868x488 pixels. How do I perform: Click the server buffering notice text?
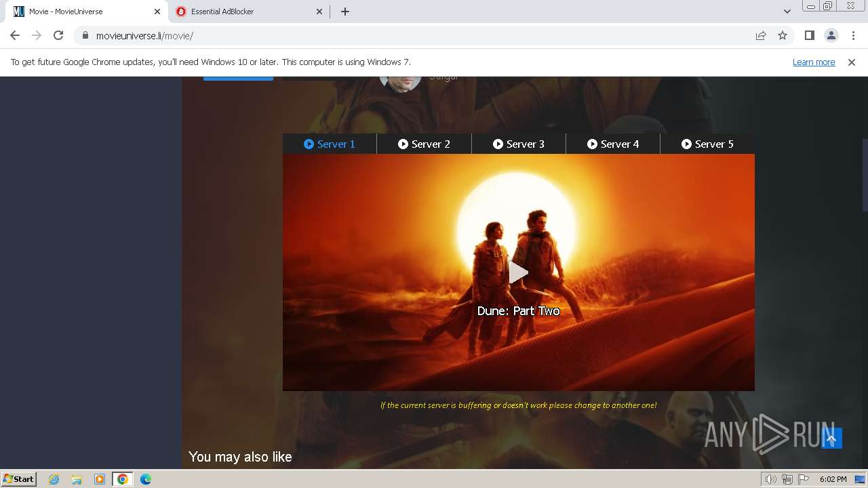[x=518, y=405]
